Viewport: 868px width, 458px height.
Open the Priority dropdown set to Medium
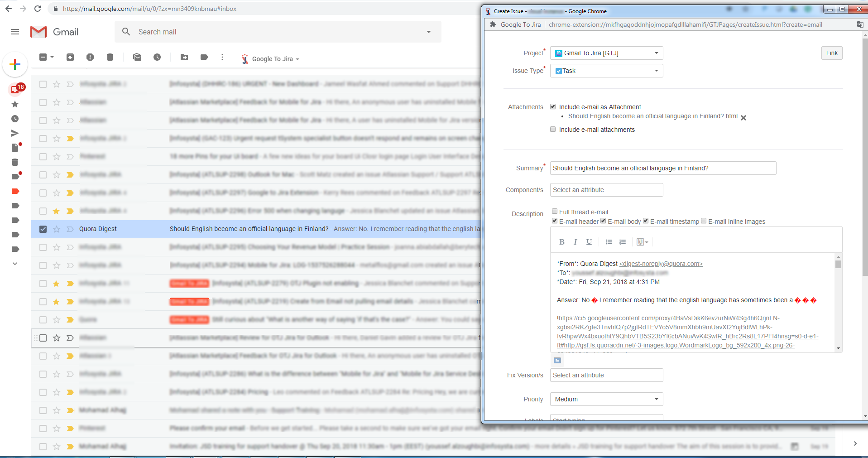pos(656,399)
